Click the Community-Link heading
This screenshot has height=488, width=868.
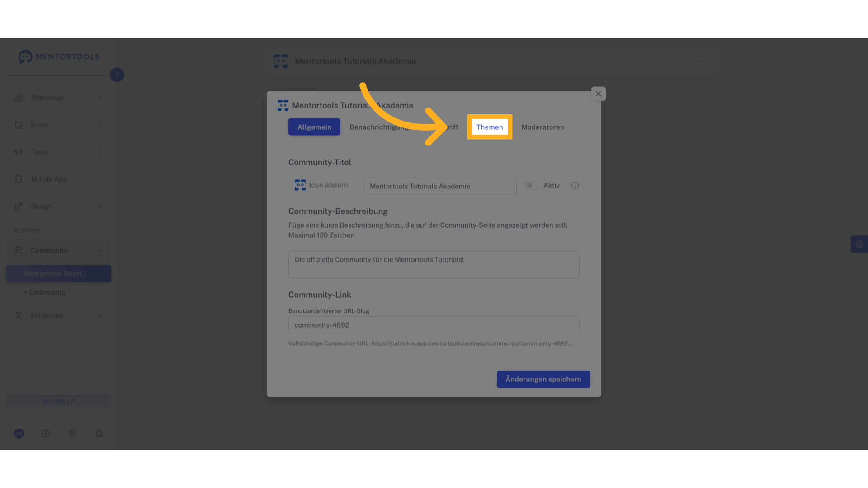coord(320,295)
